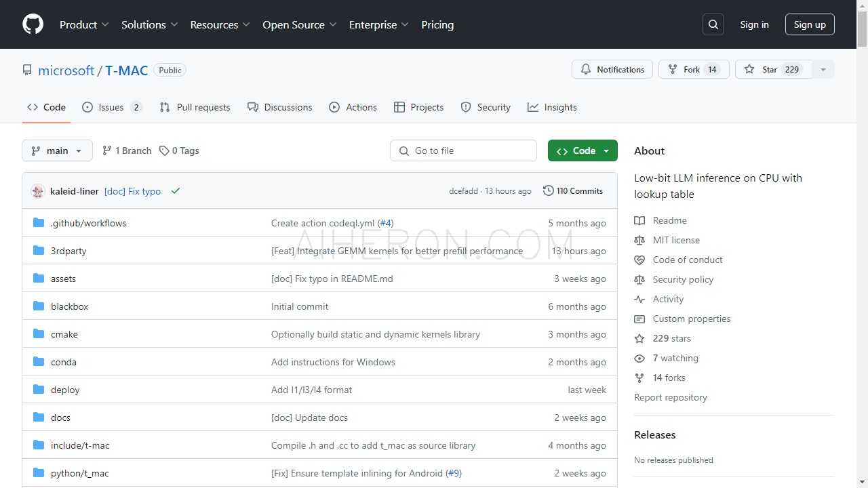
Task: Open the '[doc] Fix typo' commit message
Action: [132, 191]
